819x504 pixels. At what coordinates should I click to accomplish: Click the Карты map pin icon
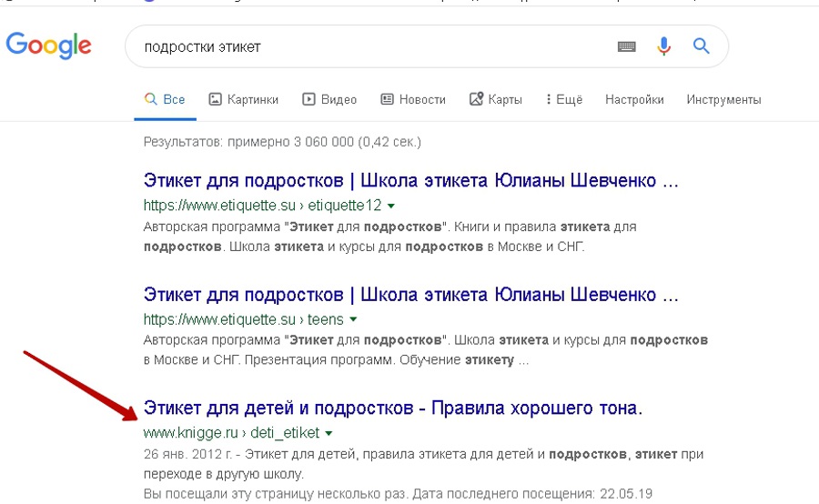pos(476,99)
